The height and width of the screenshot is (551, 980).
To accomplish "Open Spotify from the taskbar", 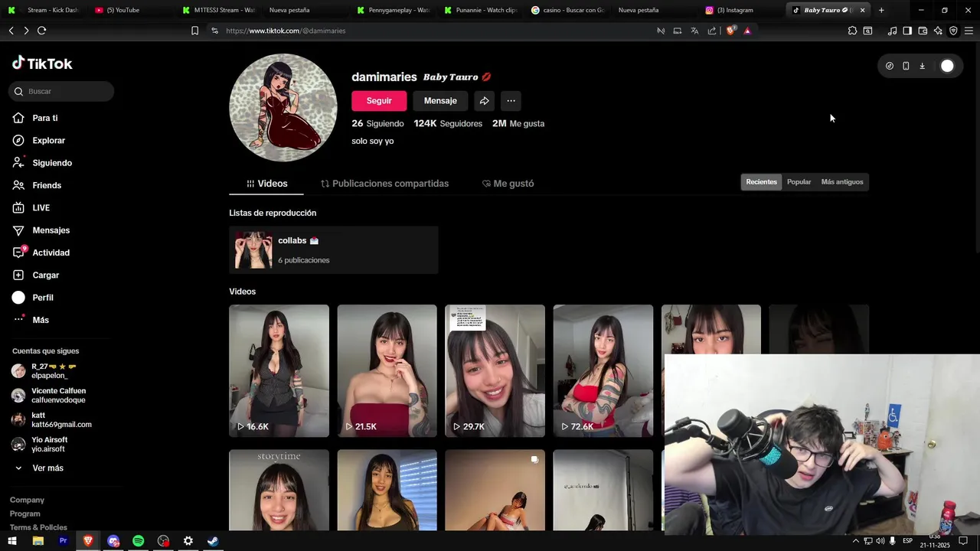I will [x=138, y=541].
